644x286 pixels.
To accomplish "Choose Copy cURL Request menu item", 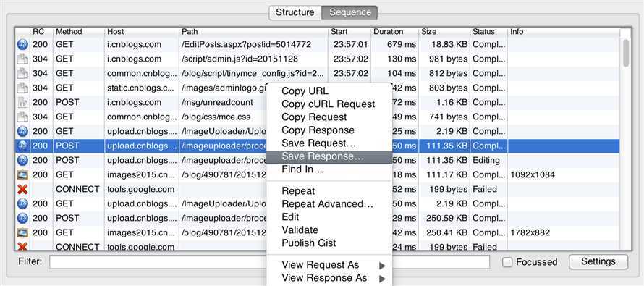I will 329,104.
